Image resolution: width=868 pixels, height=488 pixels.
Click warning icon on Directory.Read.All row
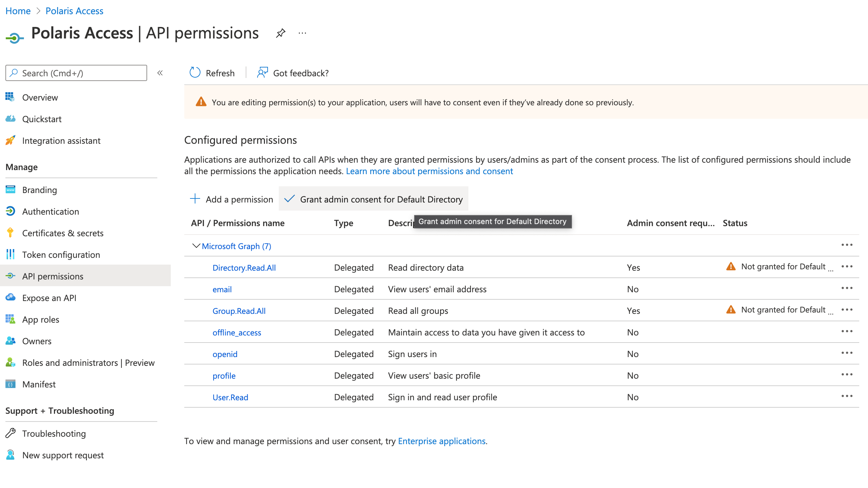coord(731,267)
